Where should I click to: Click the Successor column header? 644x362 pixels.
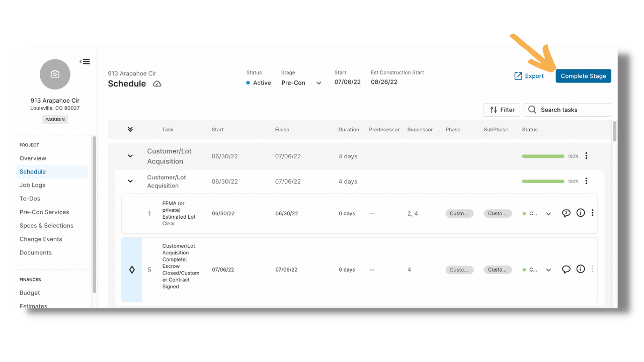click(420, 130)
